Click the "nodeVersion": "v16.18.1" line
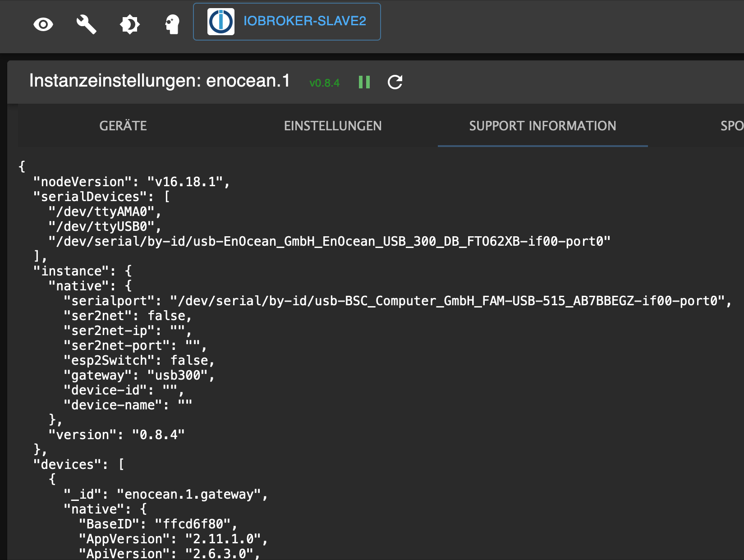Image resolution: width=744 pixels, height=560 pixels. tap(132, 182)
